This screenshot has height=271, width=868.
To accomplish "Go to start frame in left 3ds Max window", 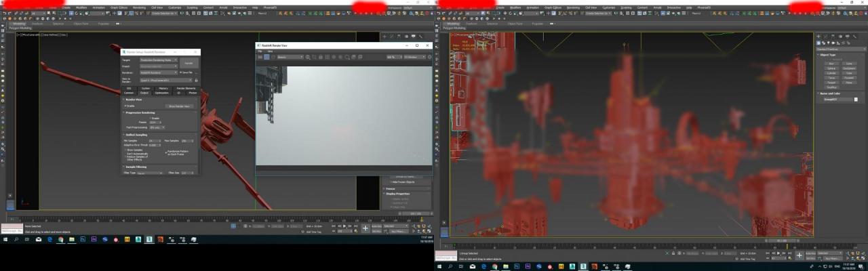I will click(x=333, y=226).
